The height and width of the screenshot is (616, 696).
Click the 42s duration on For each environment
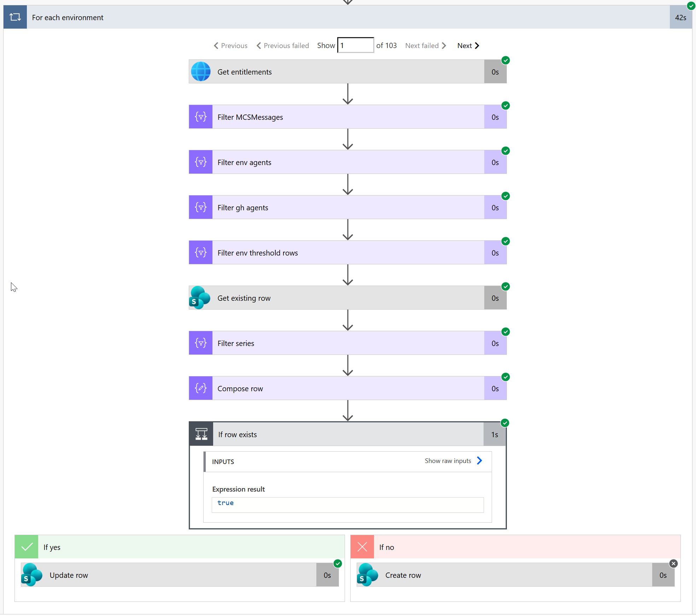681,17
